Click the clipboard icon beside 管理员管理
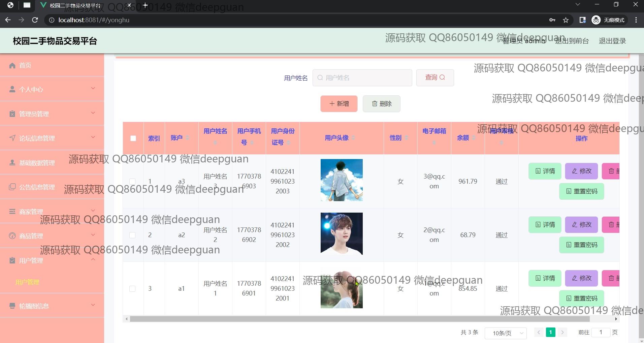This screenshot has height=343, width=644. click(12, 114)
